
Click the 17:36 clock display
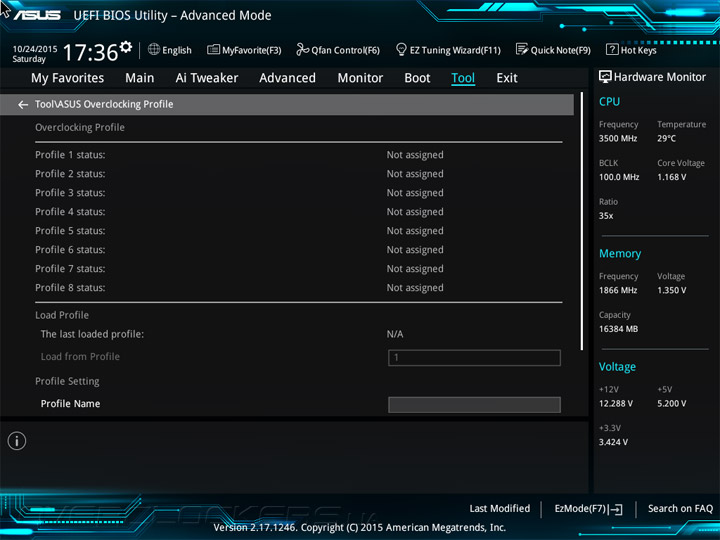point(90,52)
